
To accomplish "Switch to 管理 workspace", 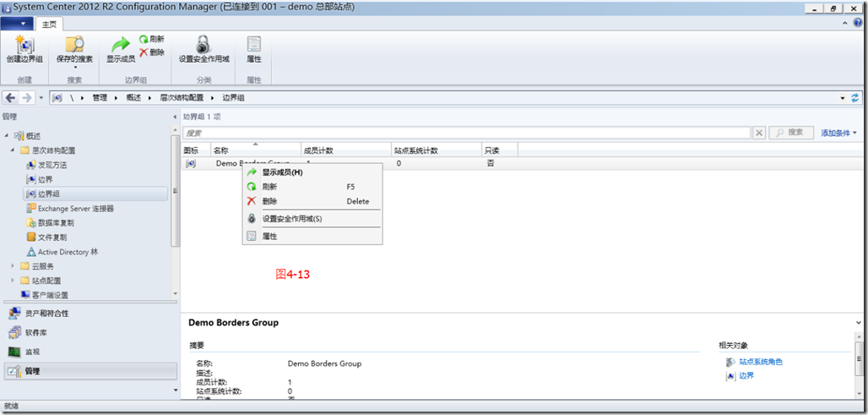I will [x=90, y=371].
